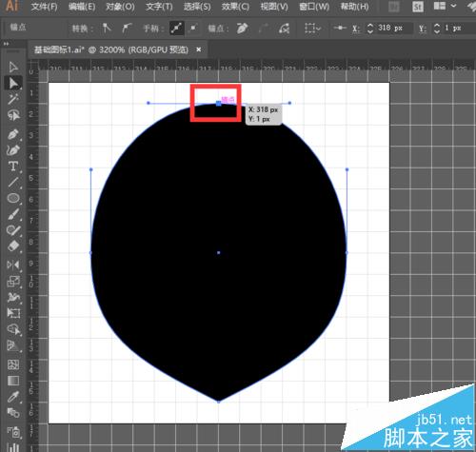Open the 文件(F) menu
Viewport: 476px width, 452px height.
(x=45, y=7)
